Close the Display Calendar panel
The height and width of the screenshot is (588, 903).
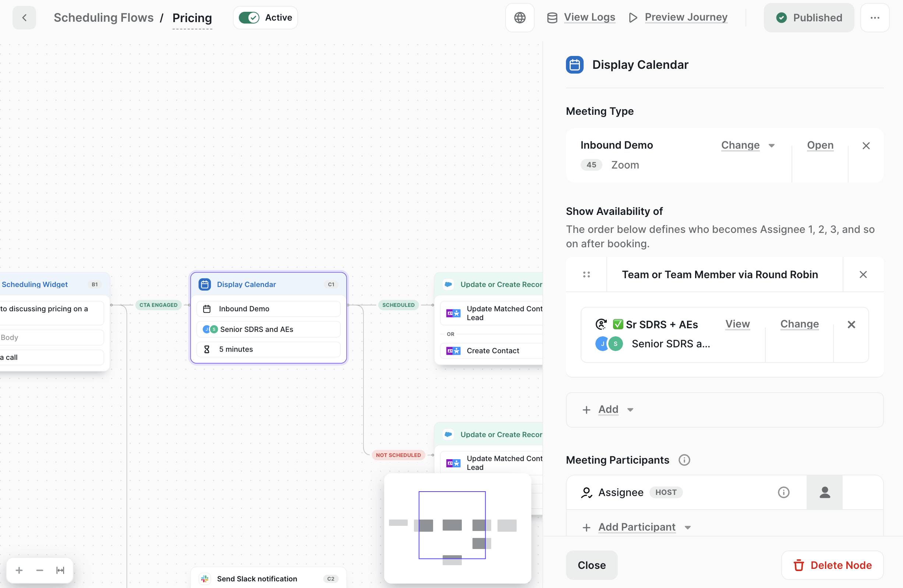tap(591, 566)
